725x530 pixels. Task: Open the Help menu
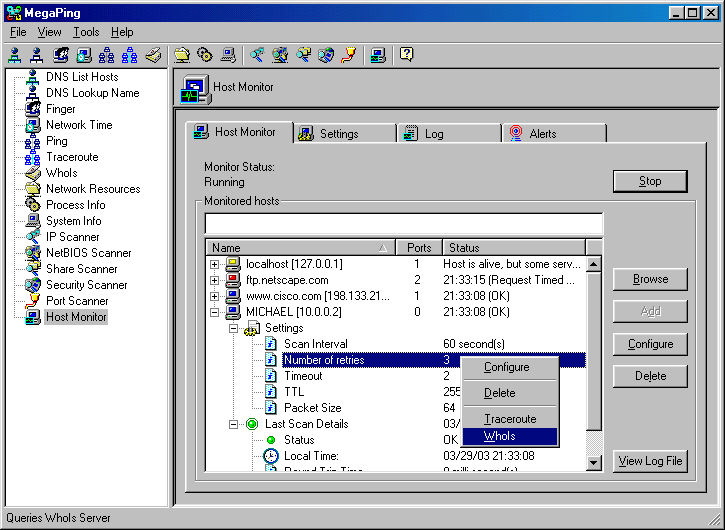[122, 32]
